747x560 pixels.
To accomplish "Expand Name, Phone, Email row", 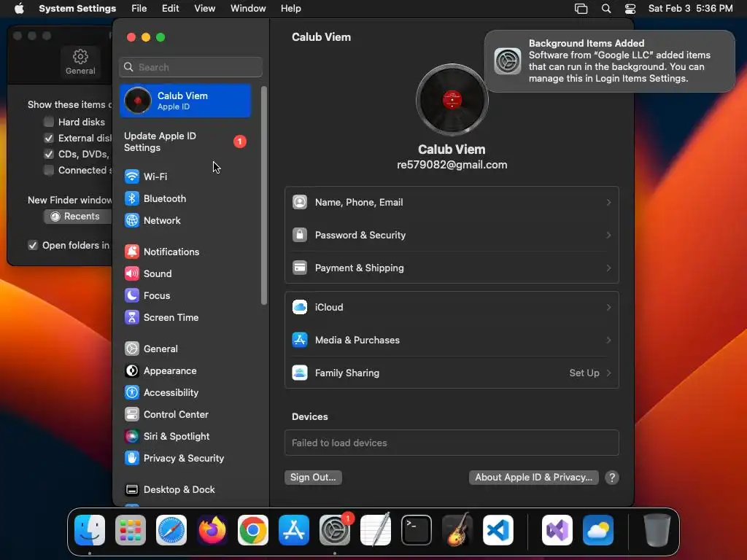I will coord(452,203).
